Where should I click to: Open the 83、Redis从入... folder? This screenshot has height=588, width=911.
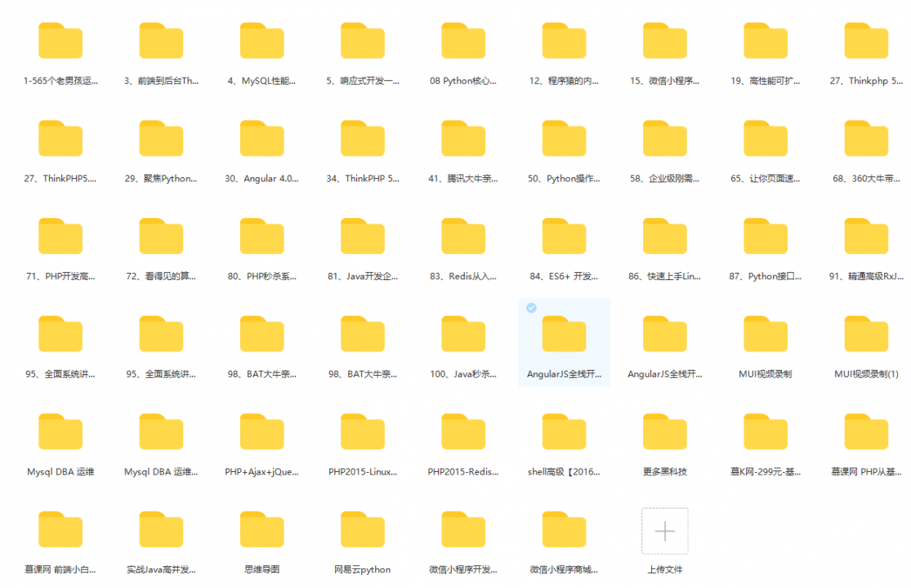(463, 236)
